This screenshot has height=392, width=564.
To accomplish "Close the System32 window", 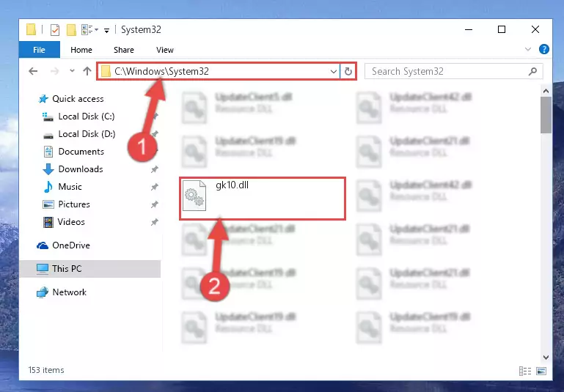I will [x=535, y=29].
